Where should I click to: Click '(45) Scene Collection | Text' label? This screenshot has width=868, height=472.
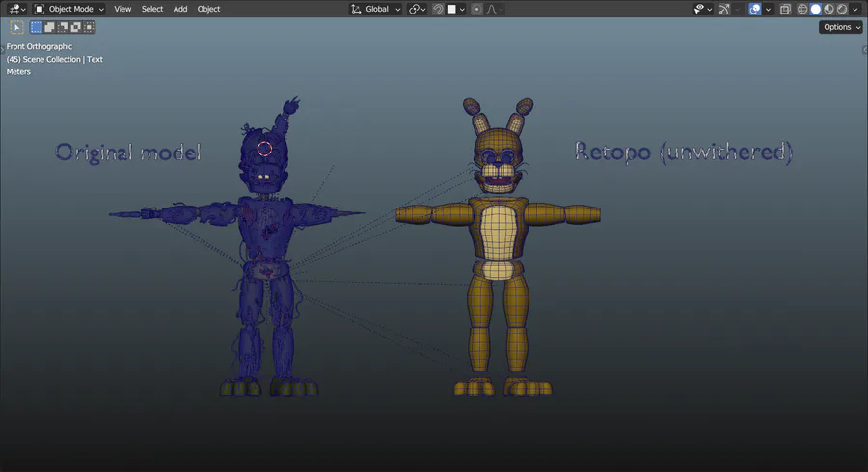coord(54,59)
